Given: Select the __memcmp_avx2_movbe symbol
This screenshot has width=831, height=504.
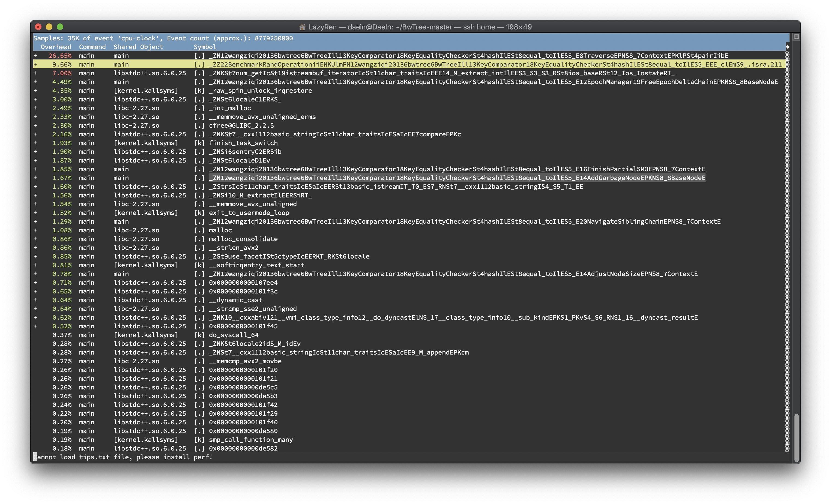Looking at the screenshot, I should (x=245, y=361).
